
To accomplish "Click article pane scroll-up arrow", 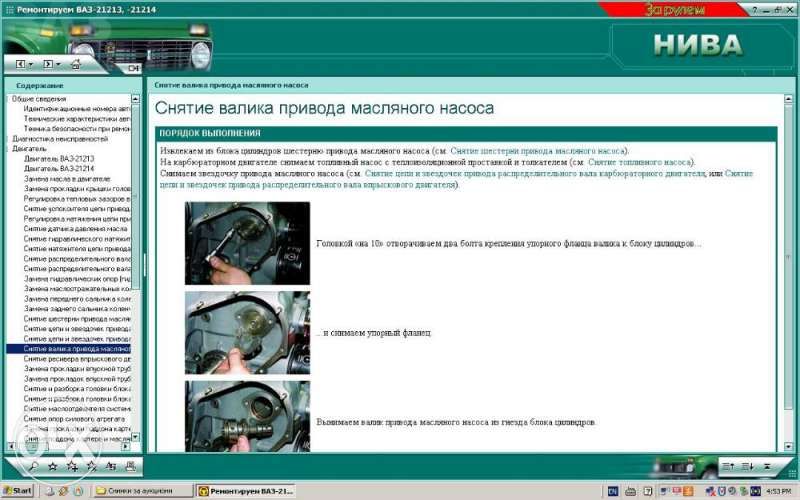I will (788, 98).
